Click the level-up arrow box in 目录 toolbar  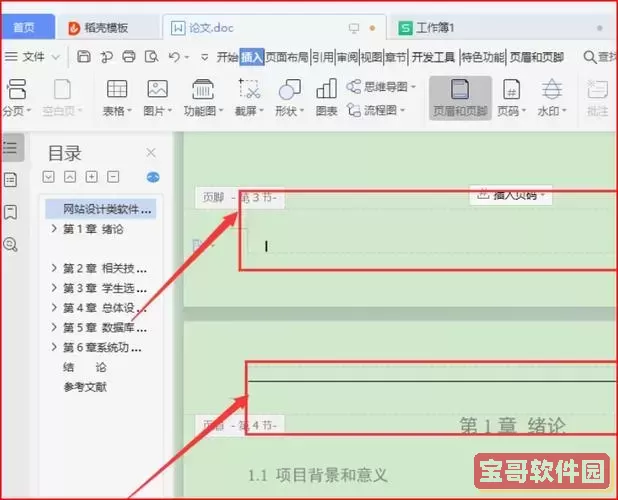point(70,177)
